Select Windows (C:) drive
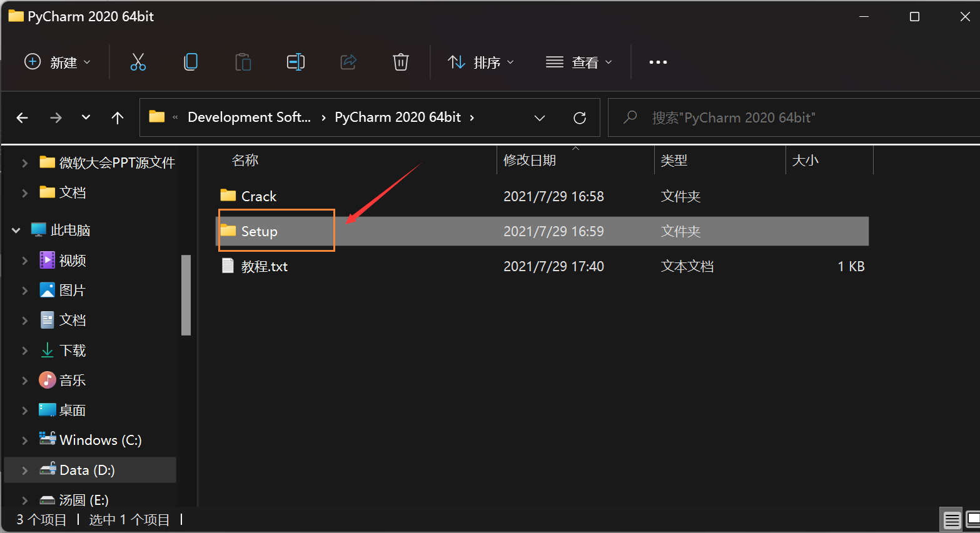The width and height of the screenshot is (980, 533). pyautogui.click(x=100, y=440)
